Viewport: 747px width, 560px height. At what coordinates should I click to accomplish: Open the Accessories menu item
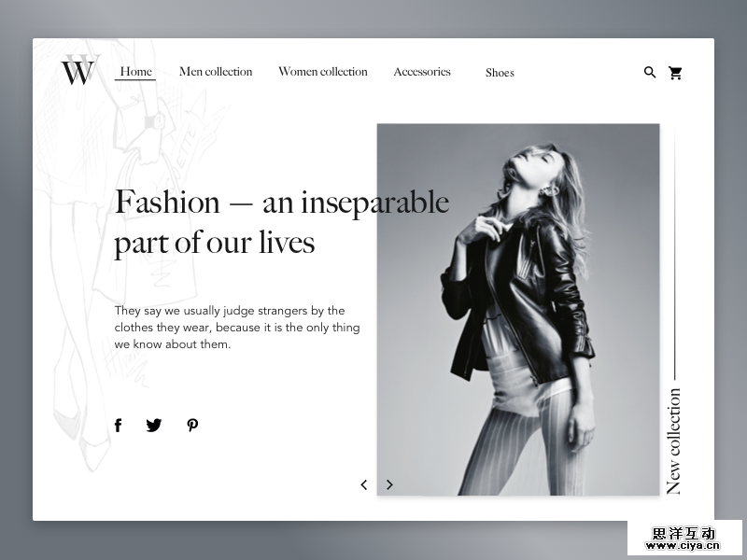coord(422,72)
